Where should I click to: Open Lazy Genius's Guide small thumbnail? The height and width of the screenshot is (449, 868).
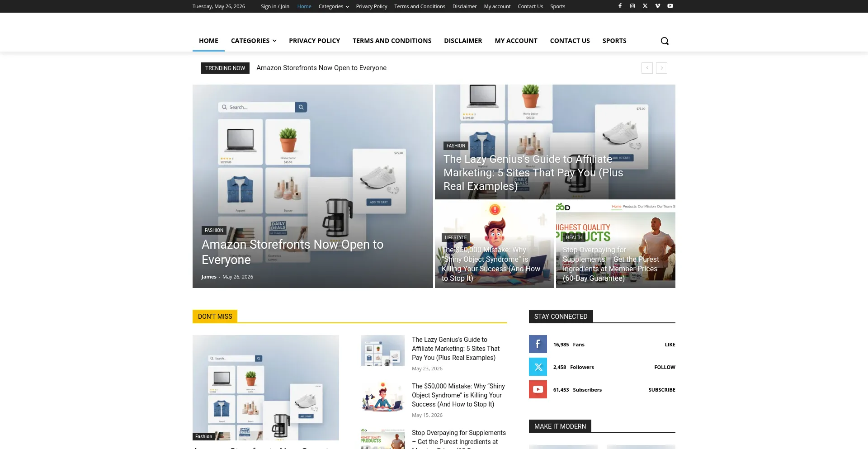pos(382,350)
